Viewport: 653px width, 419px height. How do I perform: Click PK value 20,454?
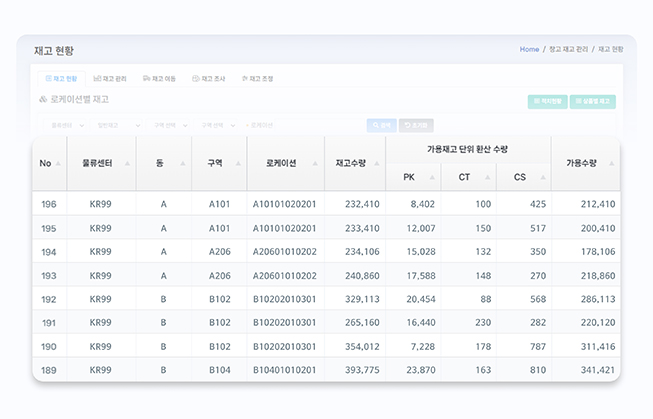point(421,299)
